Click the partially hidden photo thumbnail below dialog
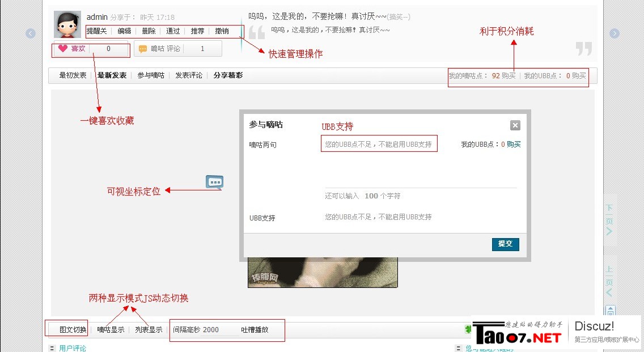The image size is (644, 352). tap(323, 272)
